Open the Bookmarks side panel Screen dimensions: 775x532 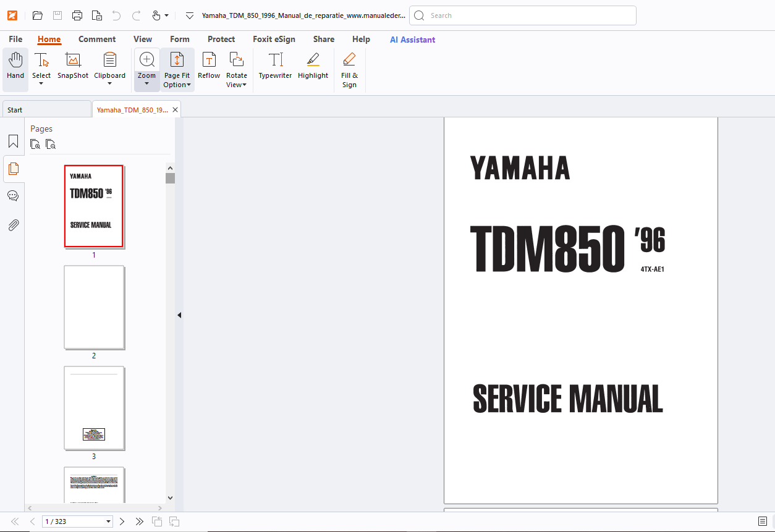click(x=13, y=141)
